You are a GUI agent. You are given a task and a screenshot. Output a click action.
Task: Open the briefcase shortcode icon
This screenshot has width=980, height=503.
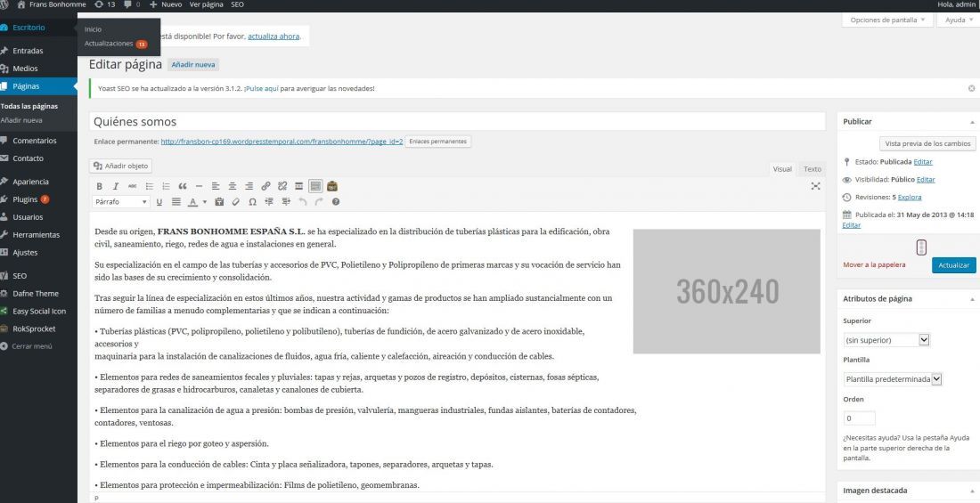tap(332, 186)
